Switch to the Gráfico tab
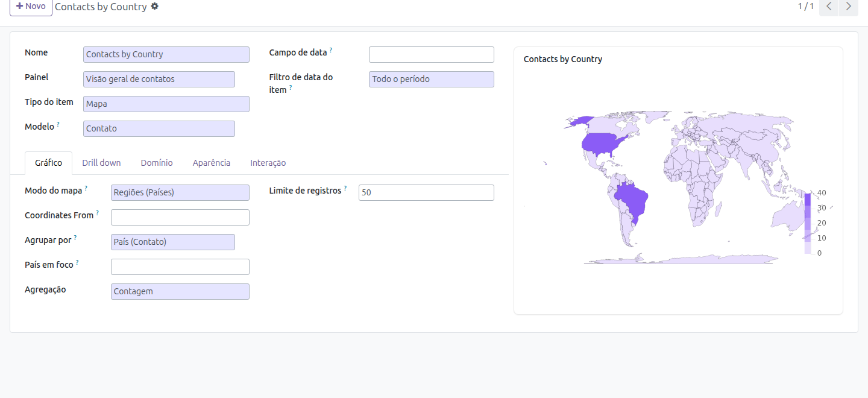 (x=48, y=163)
